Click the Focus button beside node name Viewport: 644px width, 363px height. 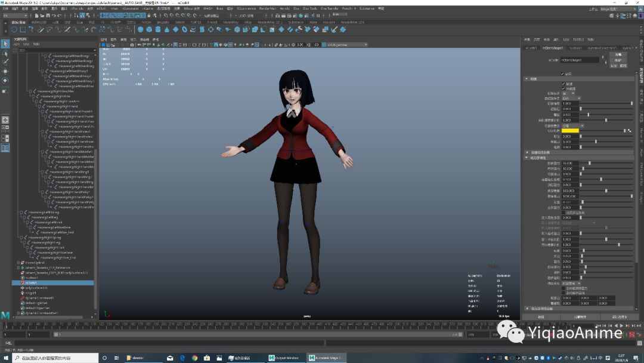point(618,55)
